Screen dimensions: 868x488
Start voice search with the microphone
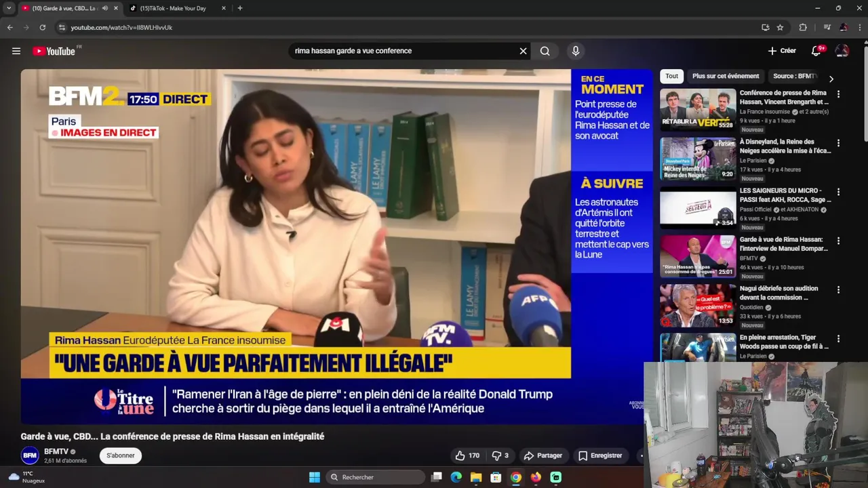point(576,51)
